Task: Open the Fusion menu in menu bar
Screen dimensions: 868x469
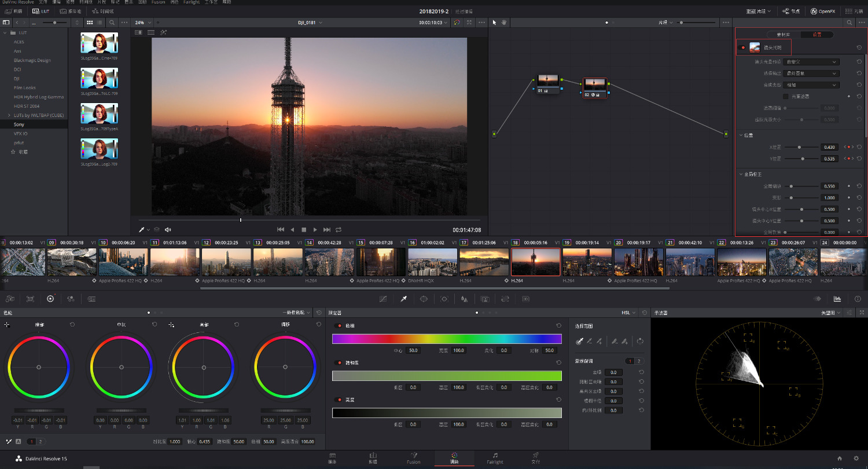Action: [158, 2]
